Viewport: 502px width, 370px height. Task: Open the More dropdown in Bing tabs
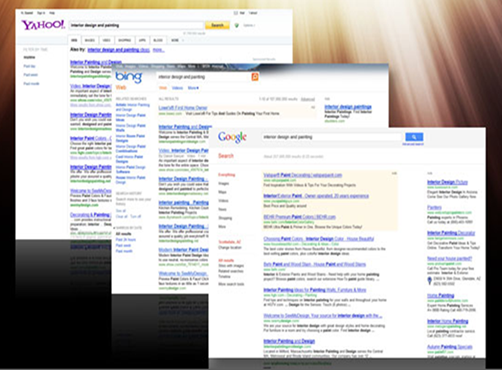pos(193,88)
